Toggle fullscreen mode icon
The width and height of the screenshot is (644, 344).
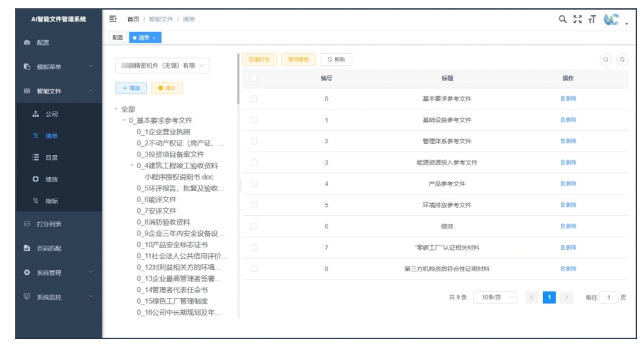[578, 19]
